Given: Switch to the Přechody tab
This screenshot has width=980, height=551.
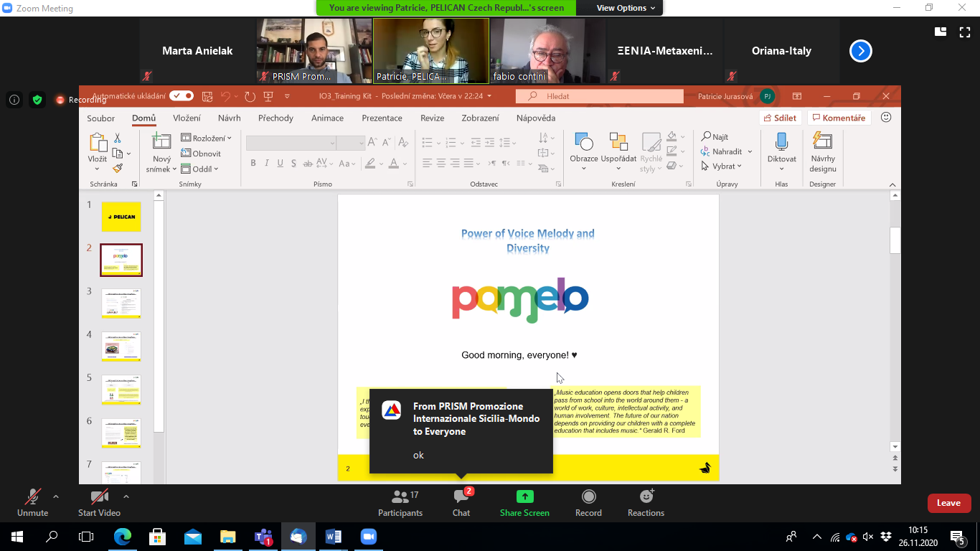Looking at the screenshot, I should point(276,118).
